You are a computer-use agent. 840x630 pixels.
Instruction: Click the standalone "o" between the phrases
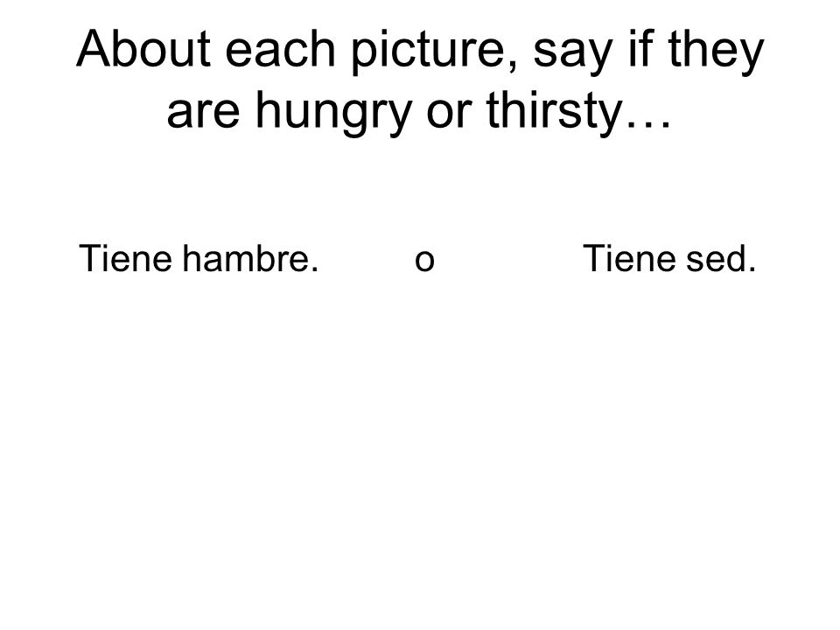click(424, 262)
